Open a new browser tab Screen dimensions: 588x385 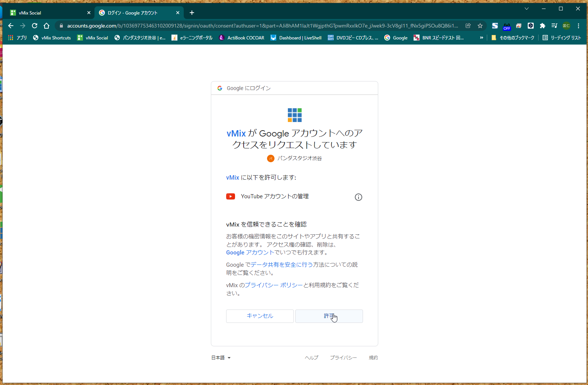tap(192, 13)
